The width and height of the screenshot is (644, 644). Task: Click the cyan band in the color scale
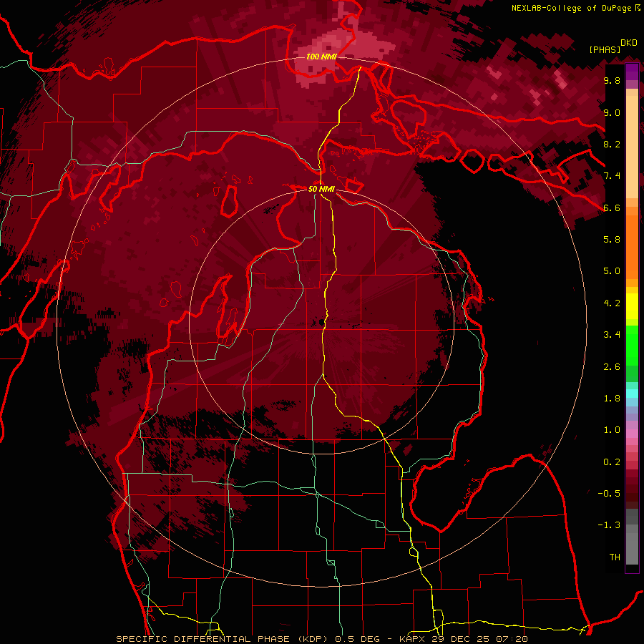tap(632, 393)
